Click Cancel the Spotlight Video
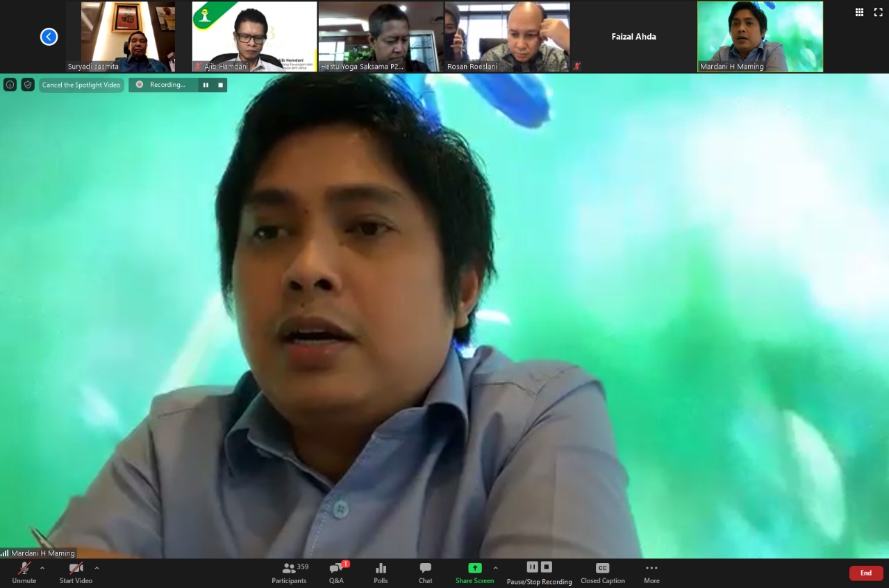Screen dimensions: 889x588 (81, 85)
